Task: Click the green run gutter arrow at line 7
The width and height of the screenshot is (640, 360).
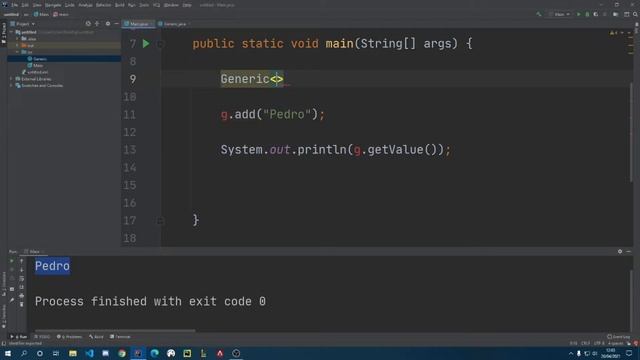Action: 146,44
